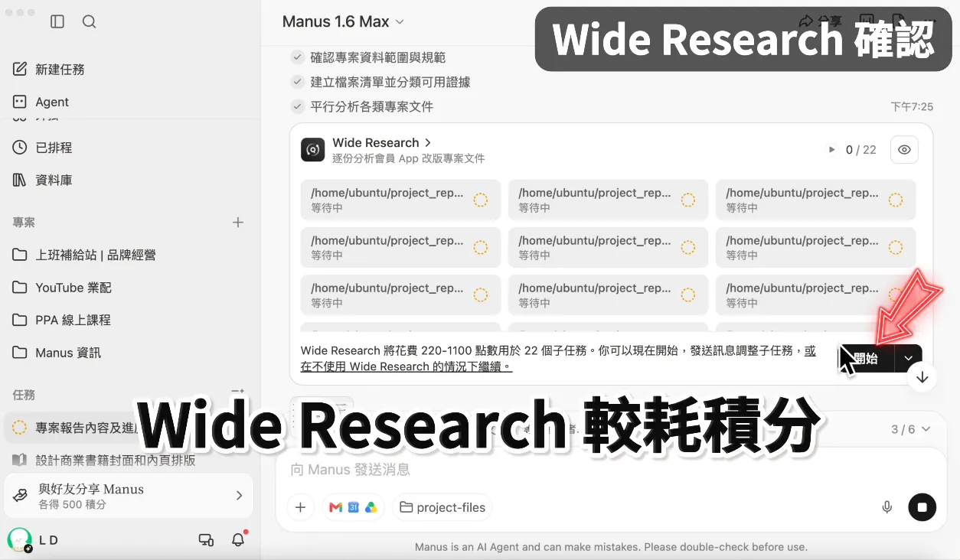Open the YouTube 業配 project folder
Screen dimensions: 960x560
[x=62, y=288]
